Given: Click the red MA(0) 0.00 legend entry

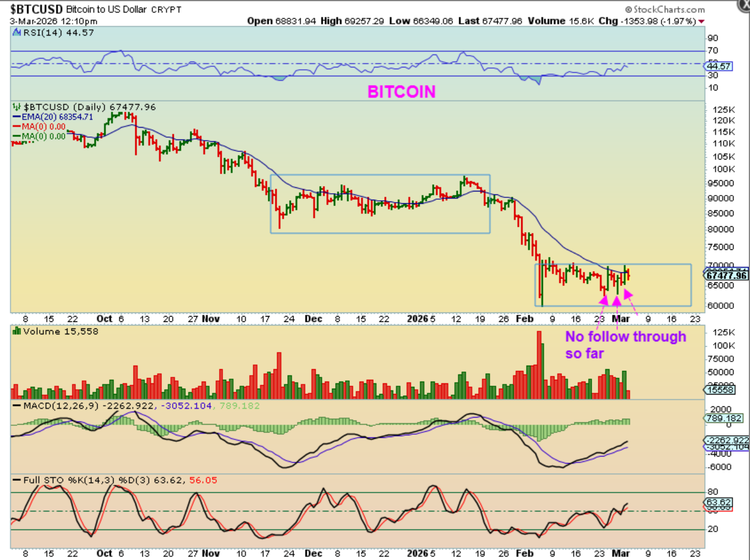Looking at the screenshot, I should [x=39, y=126].
